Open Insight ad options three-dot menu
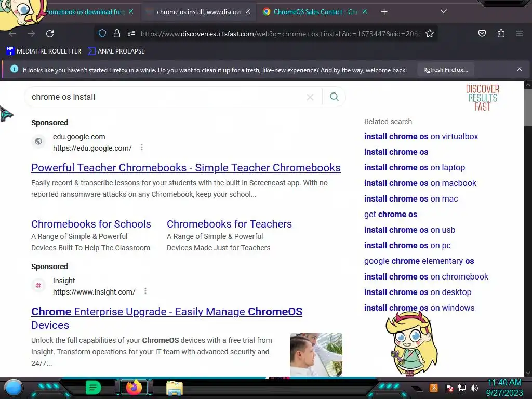 [x=145, y=291]
